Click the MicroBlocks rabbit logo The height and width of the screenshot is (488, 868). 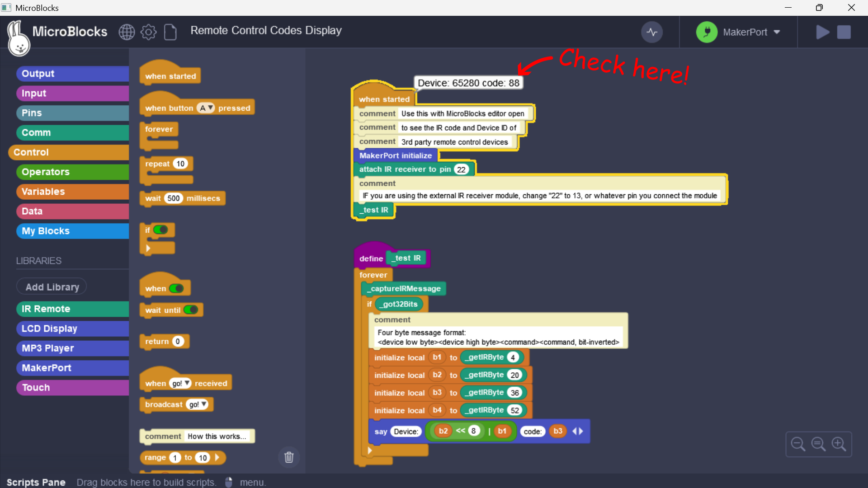pos(19,38)
